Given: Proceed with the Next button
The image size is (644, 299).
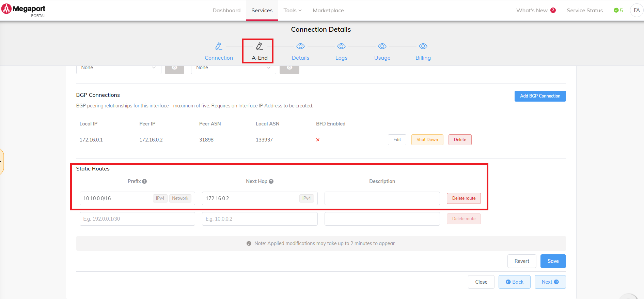Looking at the screenshot, I should (x=550, y=282).
